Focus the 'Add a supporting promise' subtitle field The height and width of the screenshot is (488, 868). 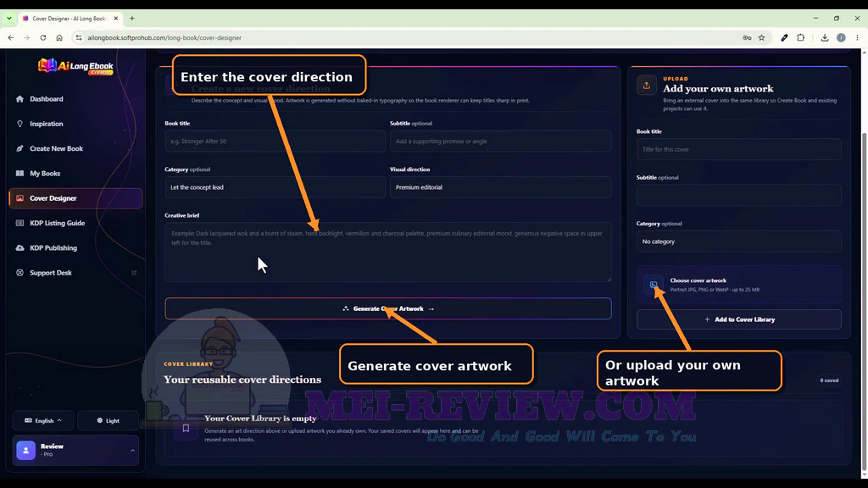point(500,141)
